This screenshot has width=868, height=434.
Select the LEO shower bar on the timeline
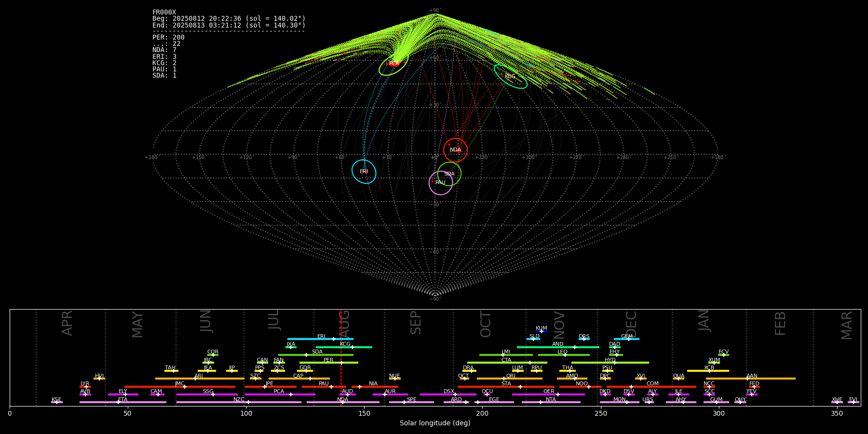click(564, 355)
